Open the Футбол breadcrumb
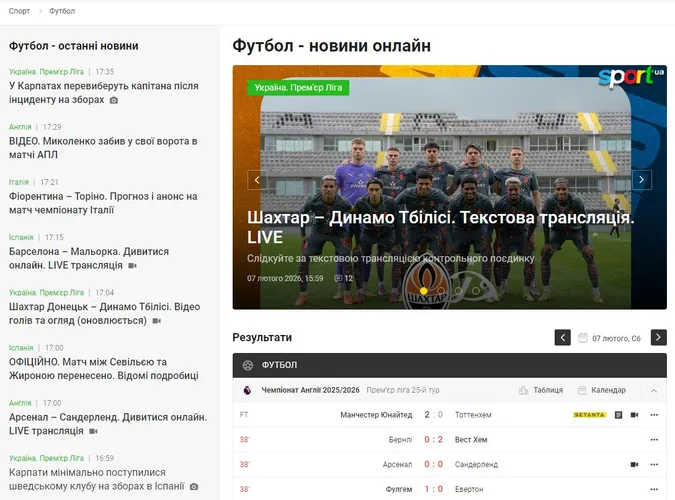Viewport: 675px width, 500px height. pos(62,11)
